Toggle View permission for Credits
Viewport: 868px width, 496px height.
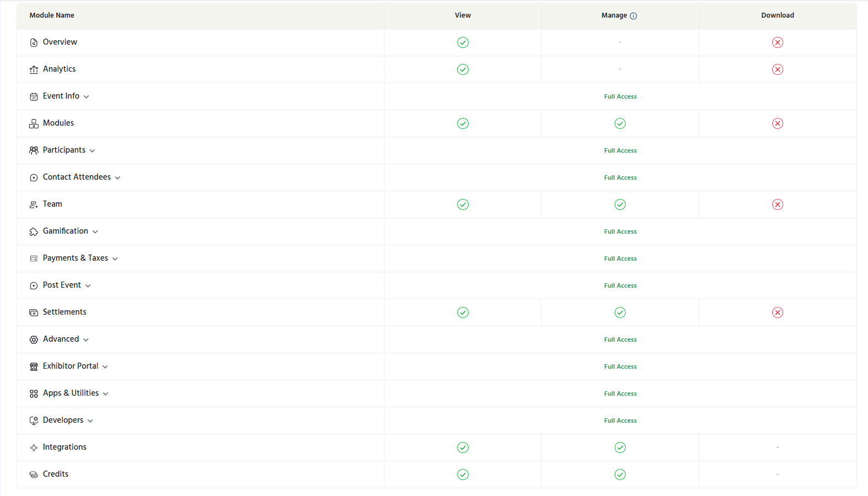[463, 475]
